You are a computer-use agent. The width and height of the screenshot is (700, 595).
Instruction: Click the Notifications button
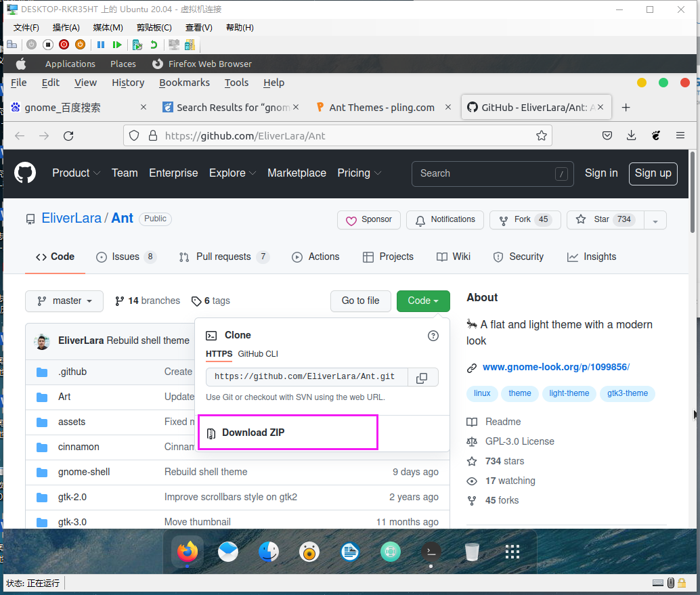pos(445,220)
